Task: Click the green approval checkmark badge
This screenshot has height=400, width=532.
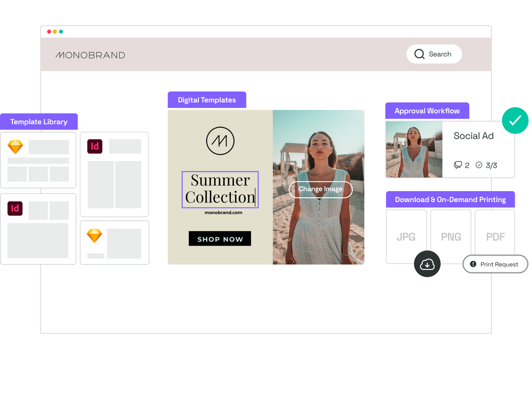Action: (x=515, y=120)
